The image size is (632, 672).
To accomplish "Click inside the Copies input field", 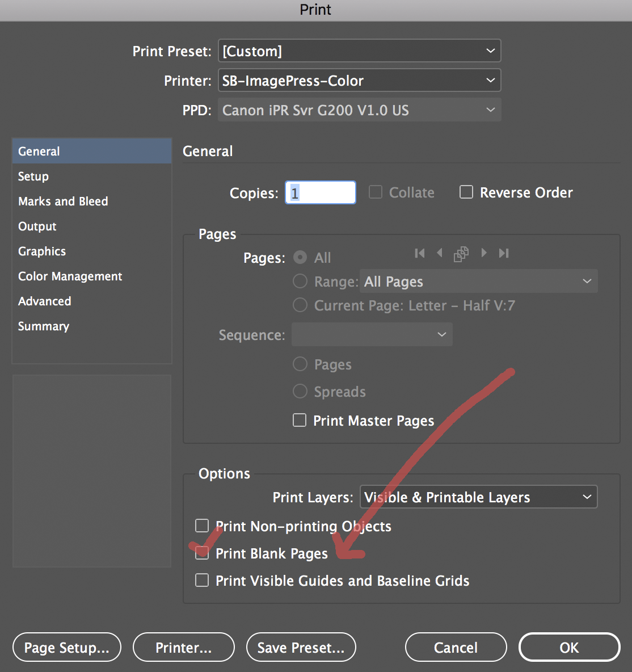I will click(320, 192).
